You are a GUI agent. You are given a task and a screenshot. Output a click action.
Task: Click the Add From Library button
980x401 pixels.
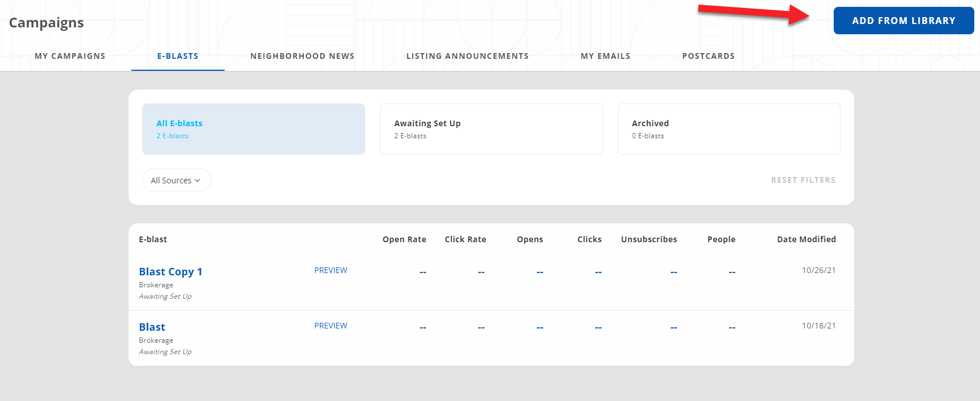(x=903, y=21)
